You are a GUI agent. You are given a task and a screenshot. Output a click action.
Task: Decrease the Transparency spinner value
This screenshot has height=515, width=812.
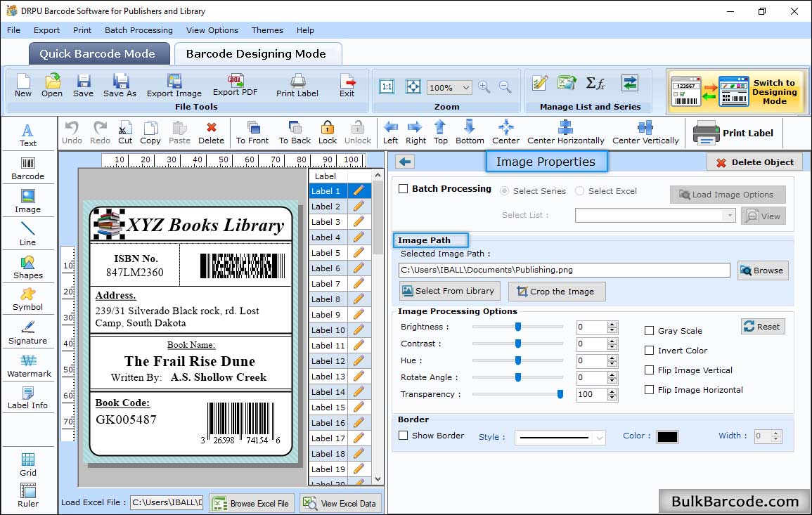tap(612, 398)
